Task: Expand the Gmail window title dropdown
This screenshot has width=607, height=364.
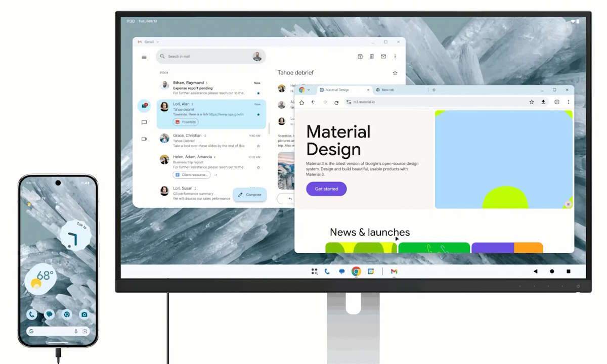Action: pos(157,42)
